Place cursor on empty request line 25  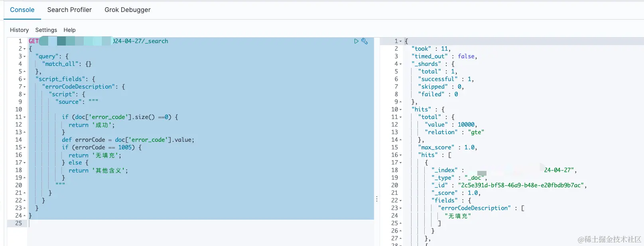coord(201,223)
